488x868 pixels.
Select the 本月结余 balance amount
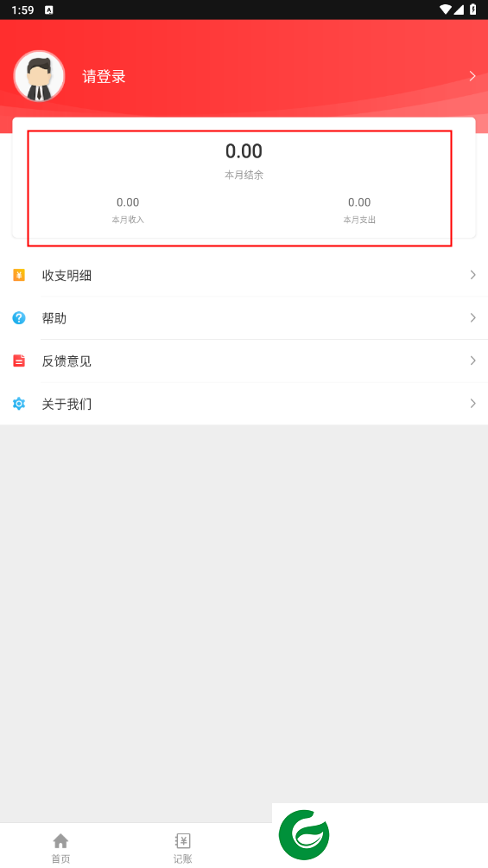pos(244,151)
